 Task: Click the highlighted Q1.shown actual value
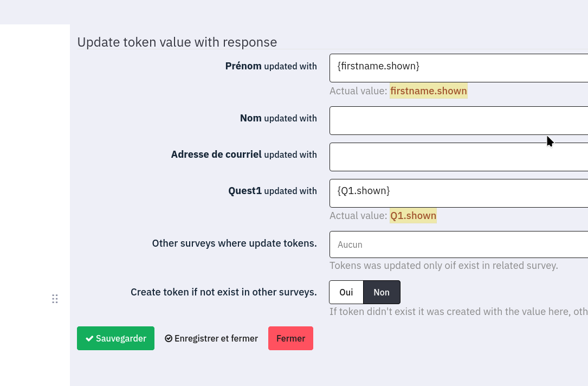(x=413, y=215)
